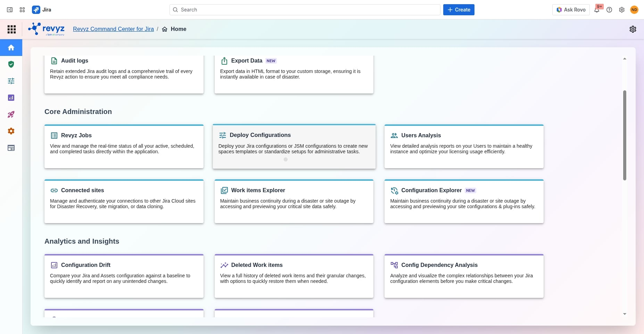Click the Users Analysis people icon
Viewport: 644px width, 334px height.
pyautogui.click(x=394, y=136)
